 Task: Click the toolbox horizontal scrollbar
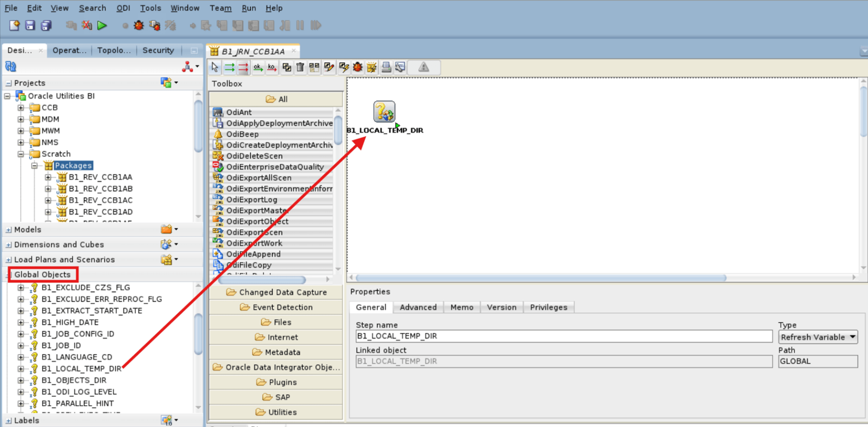(x=263, y=279)
